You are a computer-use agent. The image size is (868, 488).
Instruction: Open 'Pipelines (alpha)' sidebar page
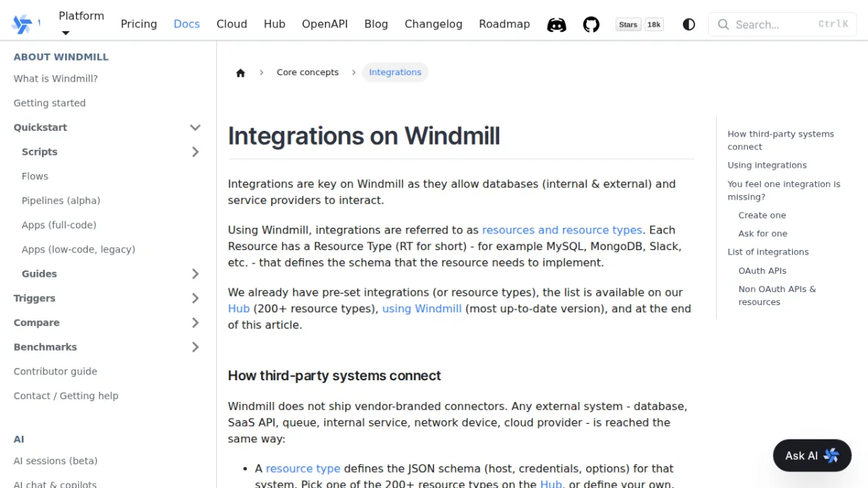[x=61, y=201]
